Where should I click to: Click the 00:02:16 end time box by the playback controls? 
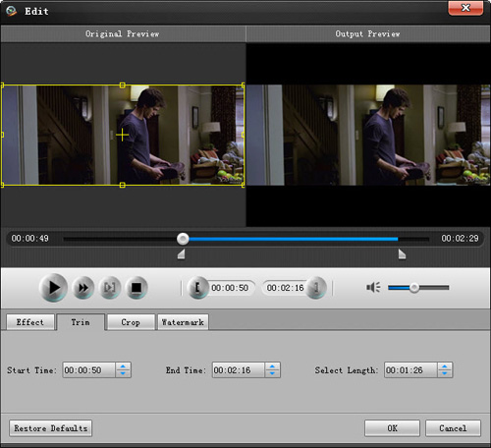(285, 288)
